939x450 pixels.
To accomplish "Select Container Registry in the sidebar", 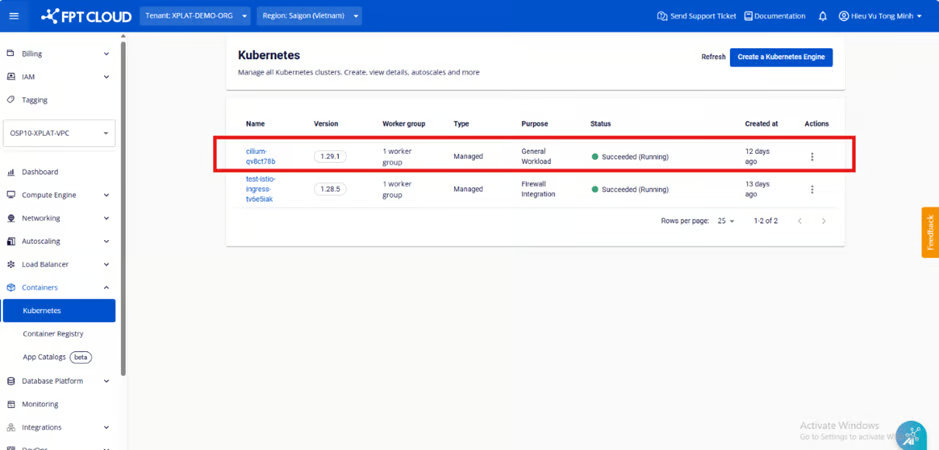I will (53, 334).
